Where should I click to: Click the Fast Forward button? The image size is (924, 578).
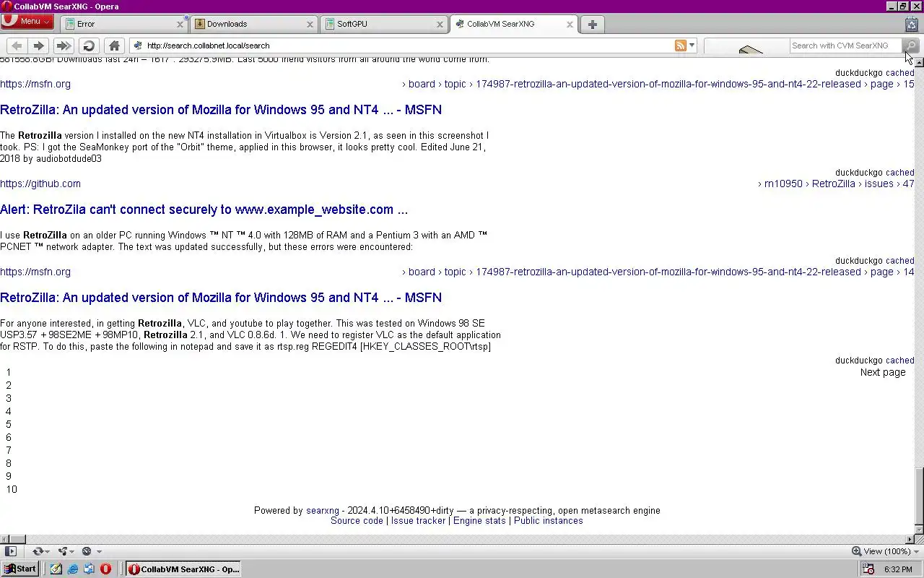point(64,46)
